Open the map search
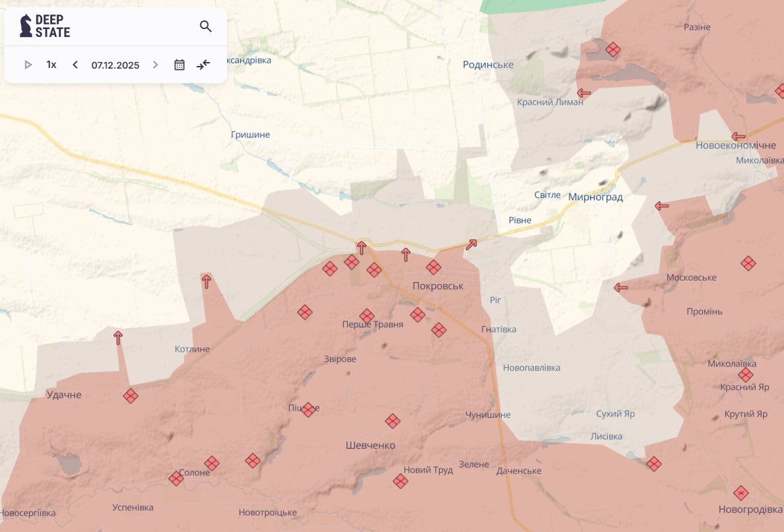784x532 pixels. (x=206, y=26)
